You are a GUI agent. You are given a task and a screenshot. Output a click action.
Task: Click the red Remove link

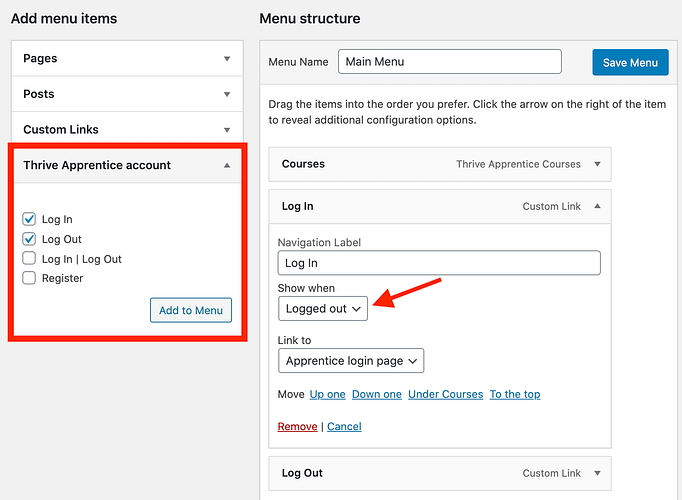(297, 426)
